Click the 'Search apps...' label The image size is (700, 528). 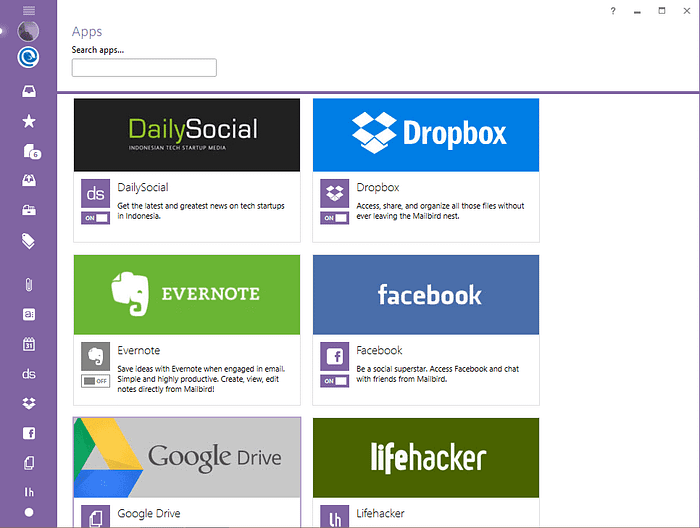(x=98, y=50)
